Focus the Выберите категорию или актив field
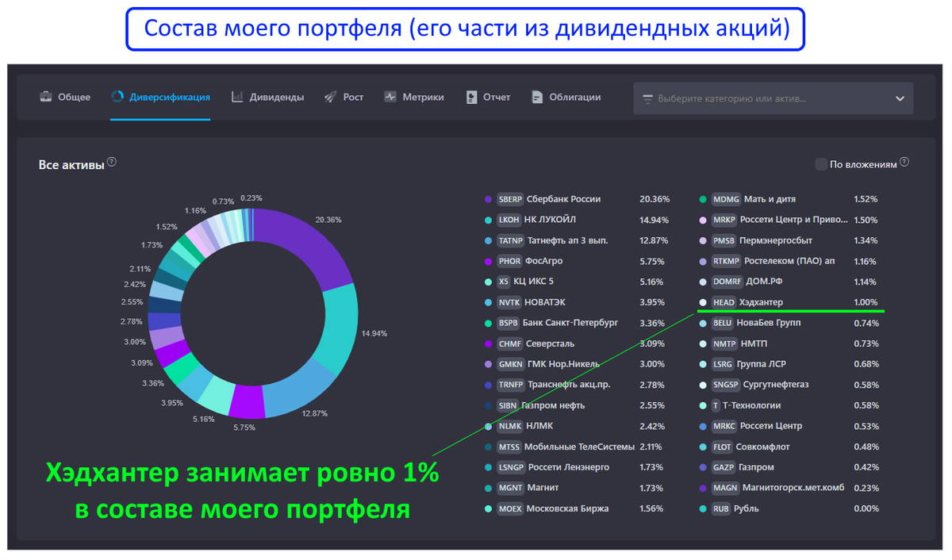The height and width of the screenshot is (560, 952). pyautogui.click(x=773, y=98)
